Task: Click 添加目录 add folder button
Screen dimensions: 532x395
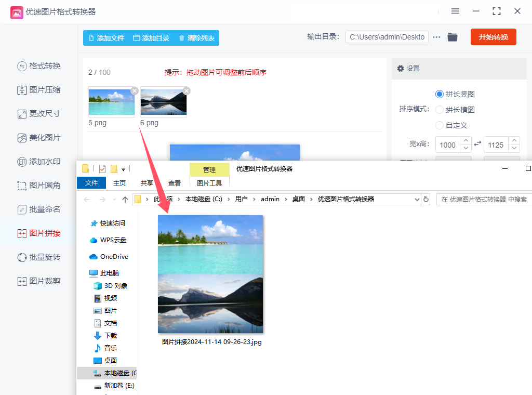Action: point(151,38)
